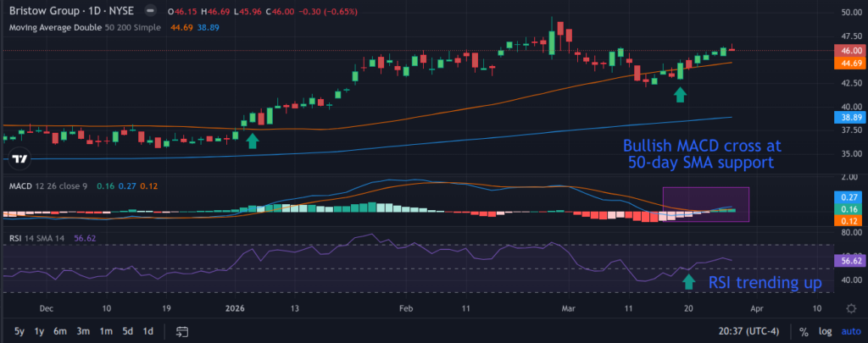Screen dimensions: 868x343
Task: Click the green arrow below January breakout candle
Action: coord(252,141)
